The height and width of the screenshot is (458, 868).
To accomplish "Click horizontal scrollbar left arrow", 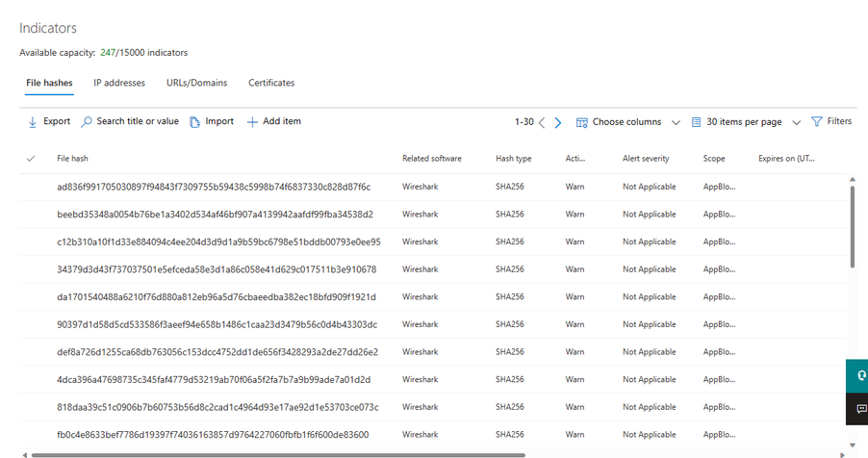I will tap(24, 455).
